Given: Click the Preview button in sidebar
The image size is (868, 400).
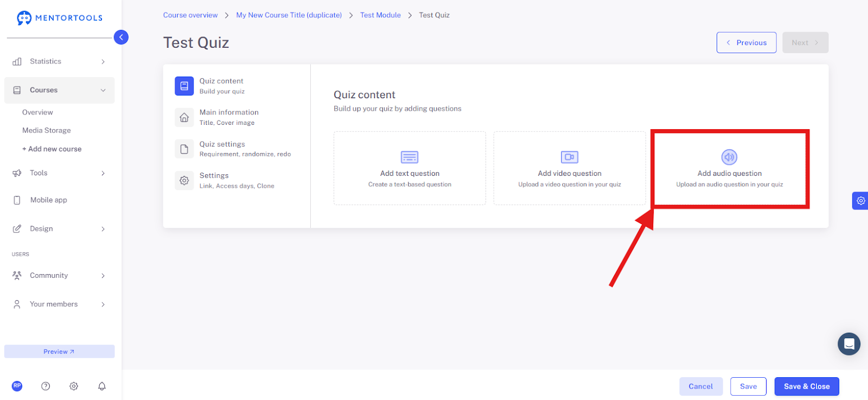Looking at the screenshot, I should tap(60, 352).
